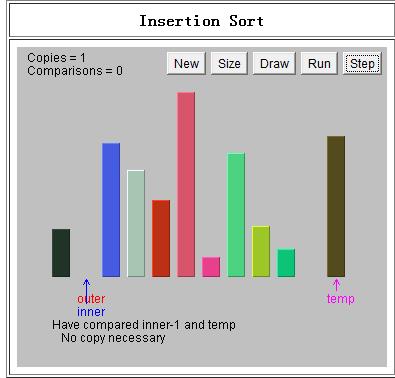
Task: Click the light green tall bar
Action: click(x=236, y=215)
